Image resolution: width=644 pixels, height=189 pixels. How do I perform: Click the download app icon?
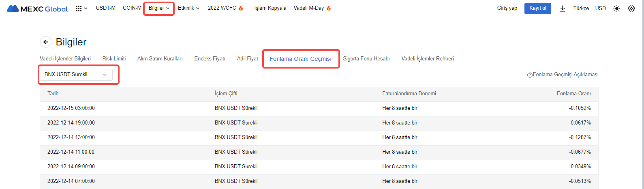coord(563,9)
